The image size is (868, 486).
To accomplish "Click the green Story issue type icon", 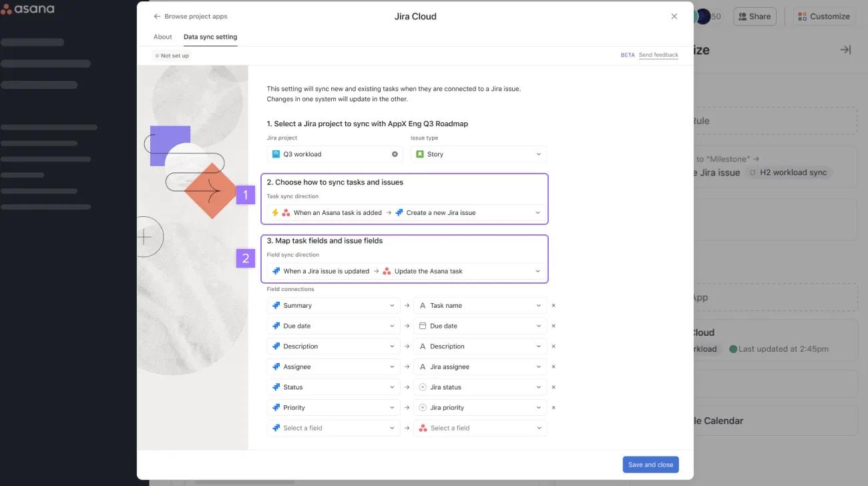I will click(420, 154).
